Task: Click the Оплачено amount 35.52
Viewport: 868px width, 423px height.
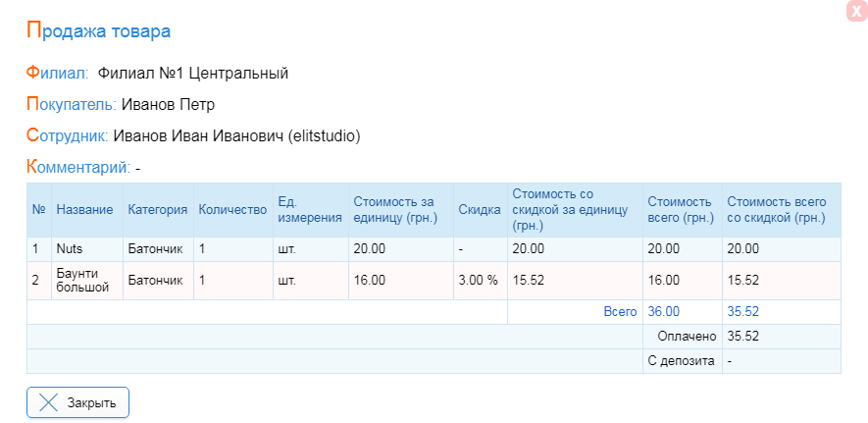Action: pyautogui.click(x=742, y=336)
